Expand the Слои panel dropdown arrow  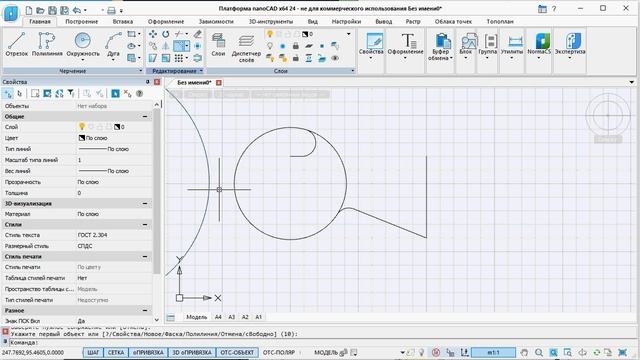(353, 71)
